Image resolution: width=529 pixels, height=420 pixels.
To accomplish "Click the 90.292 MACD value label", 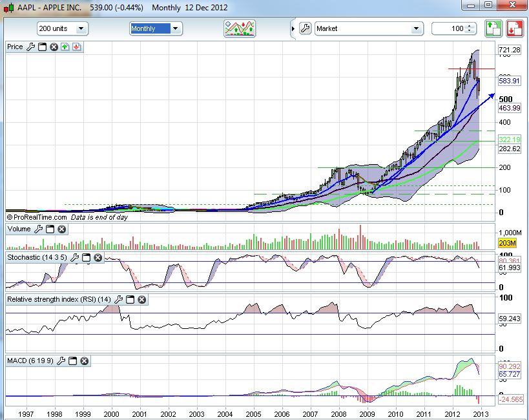I will pyautogui.click(x=510, y=366).
